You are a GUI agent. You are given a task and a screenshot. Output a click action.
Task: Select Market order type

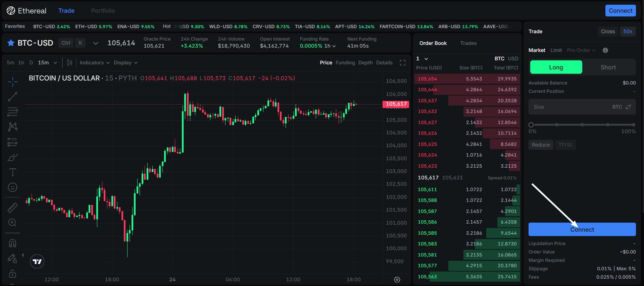pos(537,50)
